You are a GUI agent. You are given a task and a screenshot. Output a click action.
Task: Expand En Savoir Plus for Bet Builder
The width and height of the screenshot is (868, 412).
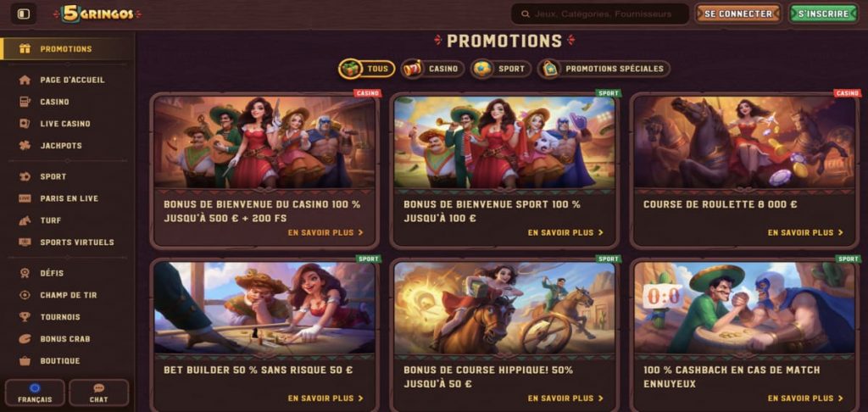pyautogui.click(x=325, y=398)
